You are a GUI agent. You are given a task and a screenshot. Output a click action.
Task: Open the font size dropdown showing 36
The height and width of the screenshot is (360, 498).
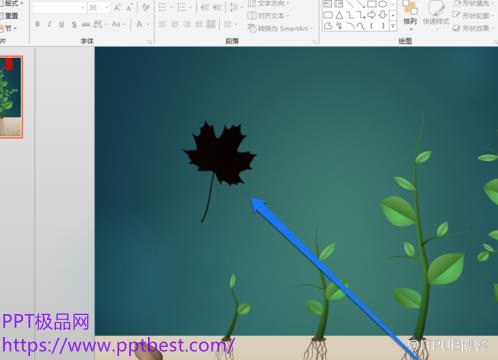(x=98, y=7)
